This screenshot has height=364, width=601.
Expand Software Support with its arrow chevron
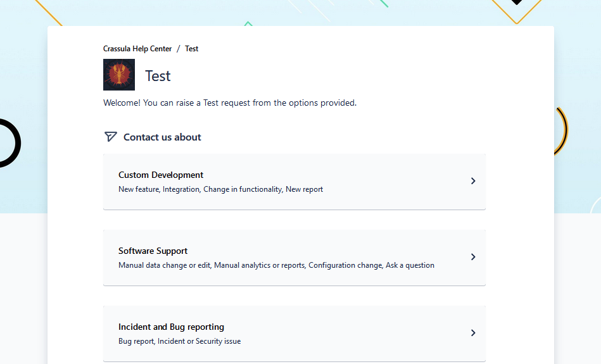point(472,257)
